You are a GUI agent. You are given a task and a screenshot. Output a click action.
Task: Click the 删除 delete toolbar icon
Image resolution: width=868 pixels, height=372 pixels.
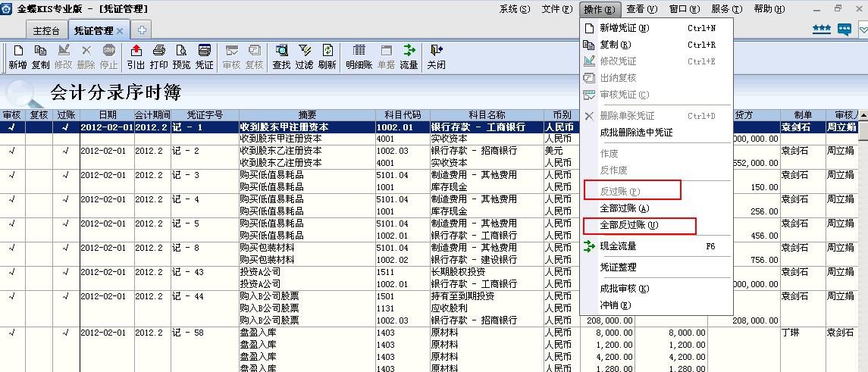tap(86, 57)
